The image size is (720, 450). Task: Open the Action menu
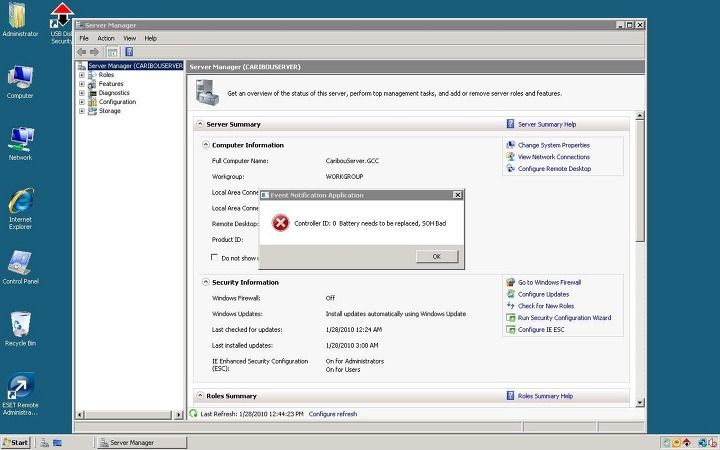coord(106,39)
